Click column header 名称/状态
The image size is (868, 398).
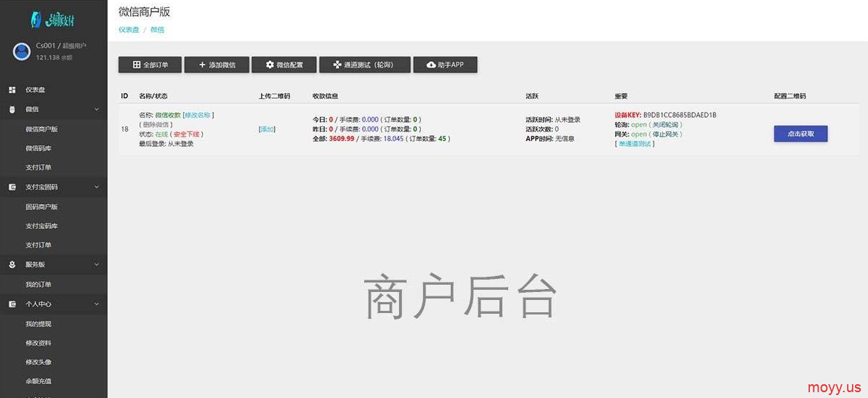coord(153,96)
